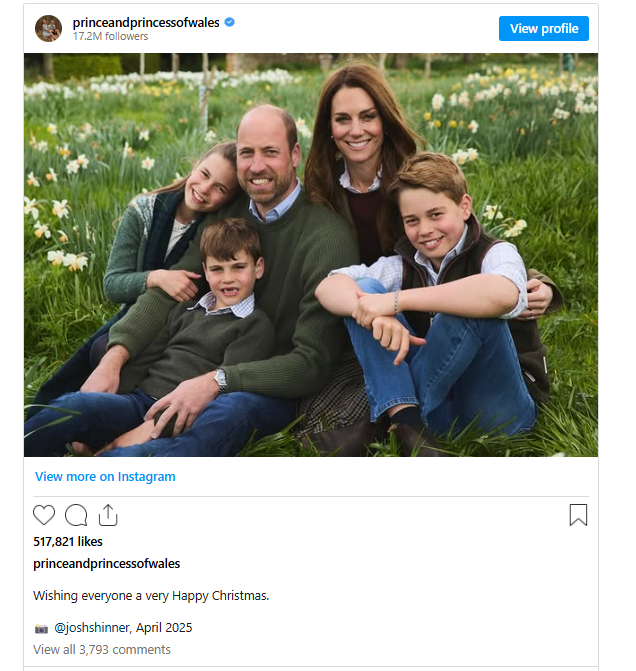
Task: Click the blue verified badge
Action: 230,22
